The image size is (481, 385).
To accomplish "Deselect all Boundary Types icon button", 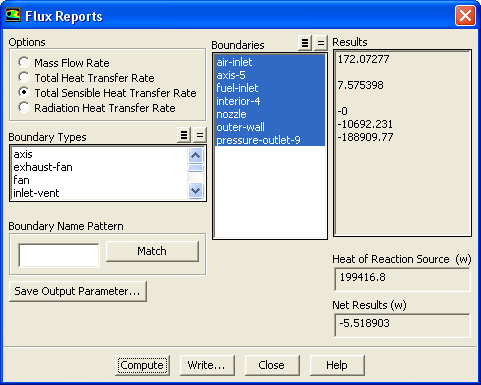I will [200, 135].
